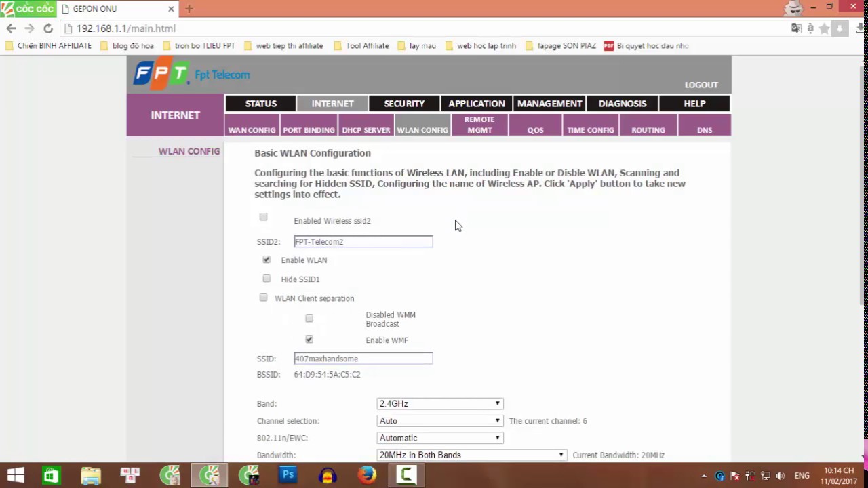Viewport: 868px width, 488px height.
Task: Check the Disabled WMM Broadcast checkbox
Action: 309,319
